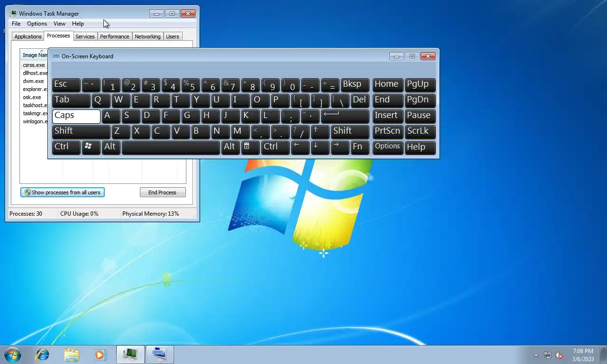Toggle the left Ctrl key
This screenshot has height=364, width=607.
(66, 147)
